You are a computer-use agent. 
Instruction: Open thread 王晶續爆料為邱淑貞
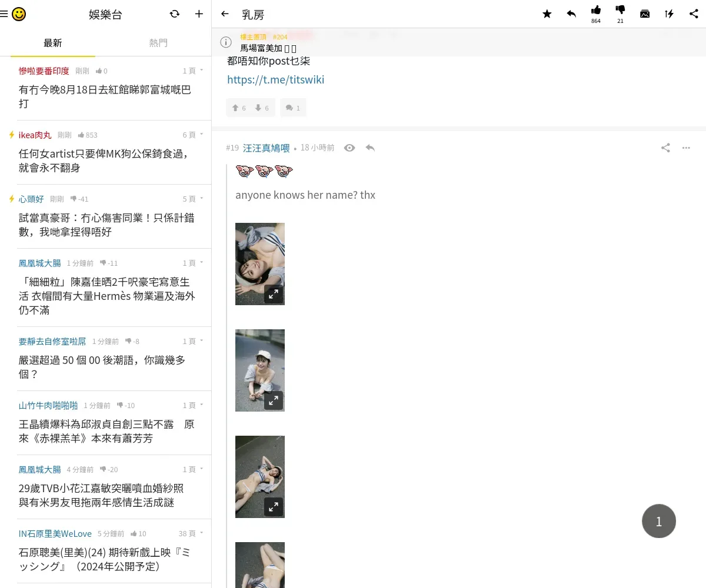coord(106,431)
